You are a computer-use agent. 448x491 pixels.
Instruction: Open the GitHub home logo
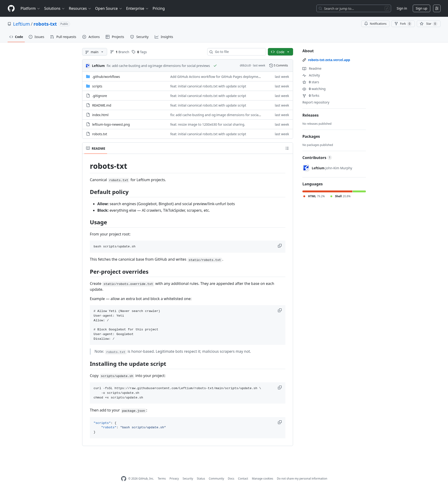[x=11, y=9]
